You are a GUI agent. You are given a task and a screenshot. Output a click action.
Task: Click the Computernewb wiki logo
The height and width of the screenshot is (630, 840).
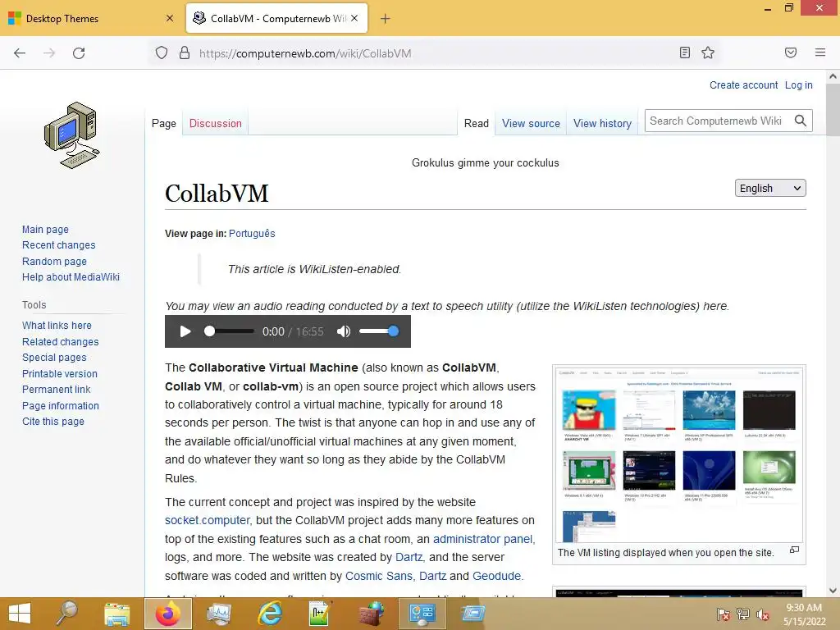point(72,135)
